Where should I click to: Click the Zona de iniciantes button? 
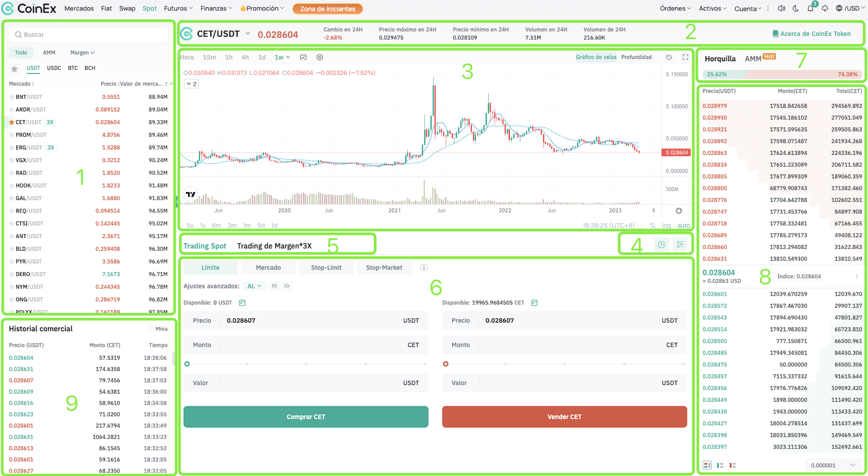click(x=327, y=8)
